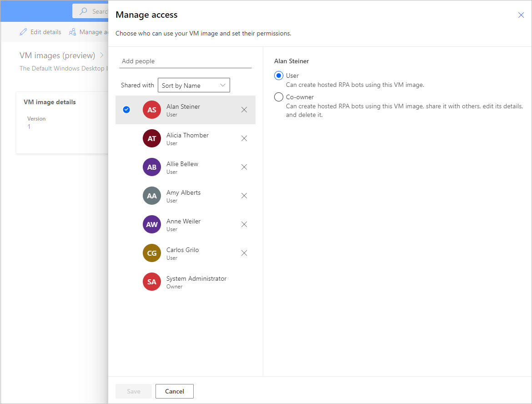Remove Alan Steiner from shared list

point(244,110)
